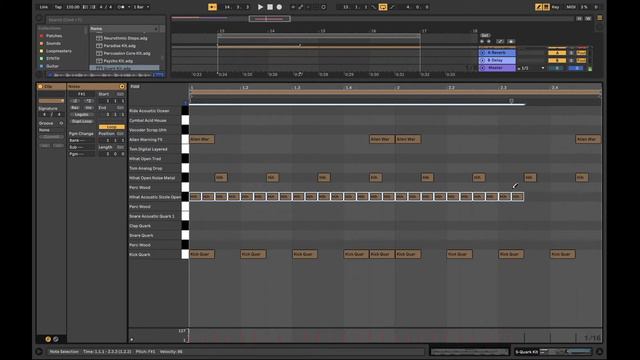The height and width of the screenshot is (360, 640).
Task: Unfold the Master track
Action: point(482,68)
